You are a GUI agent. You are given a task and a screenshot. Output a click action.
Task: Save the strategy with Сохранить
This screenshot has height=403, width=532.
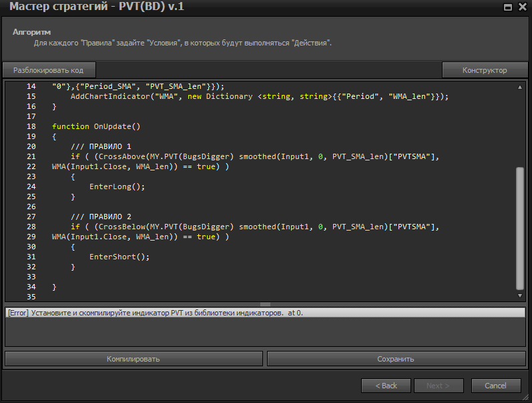pyautogui.click(x=395, y=359)
